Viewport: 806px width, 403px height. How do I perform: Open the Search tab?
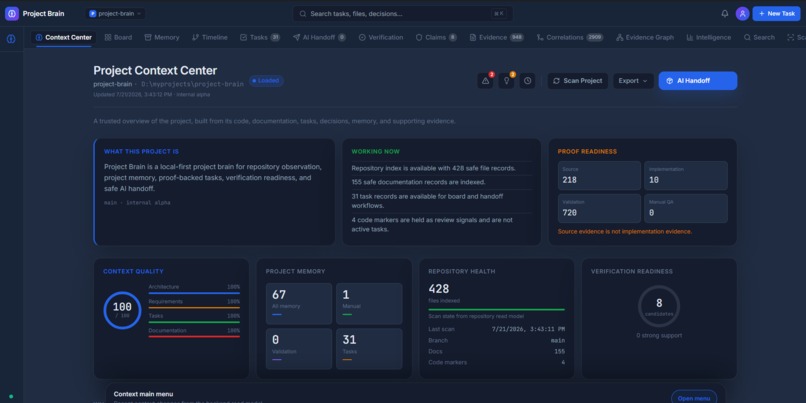coord(759,38)
